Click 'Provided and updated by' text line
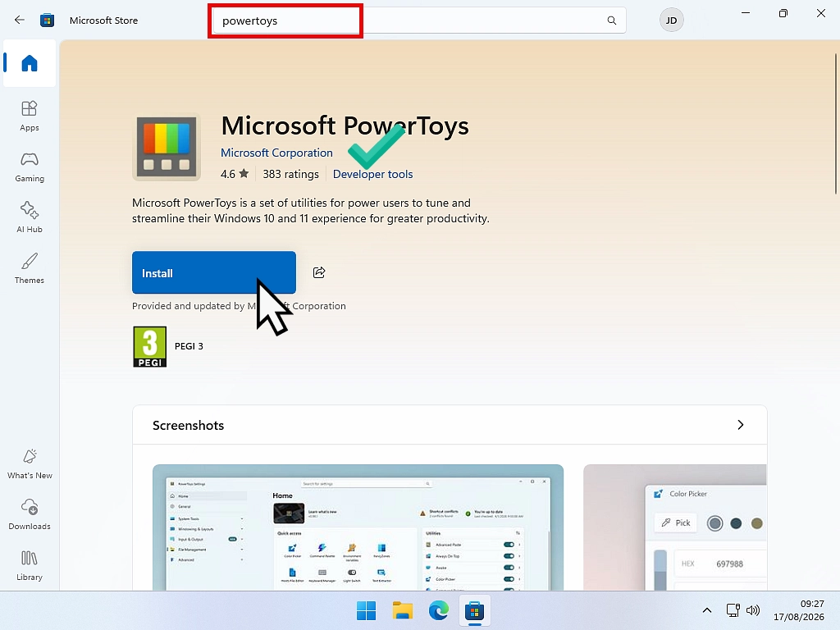The height and width of the screenshot is (630, 840). point(239,306)
